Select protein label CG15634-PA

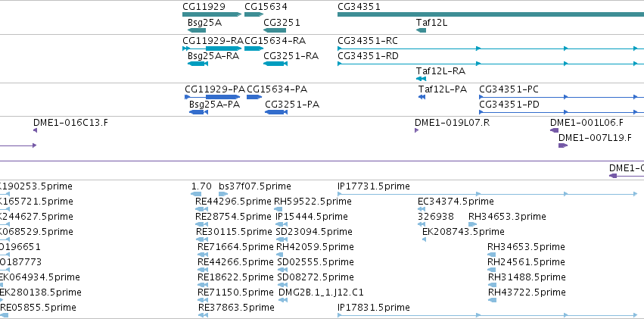pyautogui.click(x=277, y=89)
